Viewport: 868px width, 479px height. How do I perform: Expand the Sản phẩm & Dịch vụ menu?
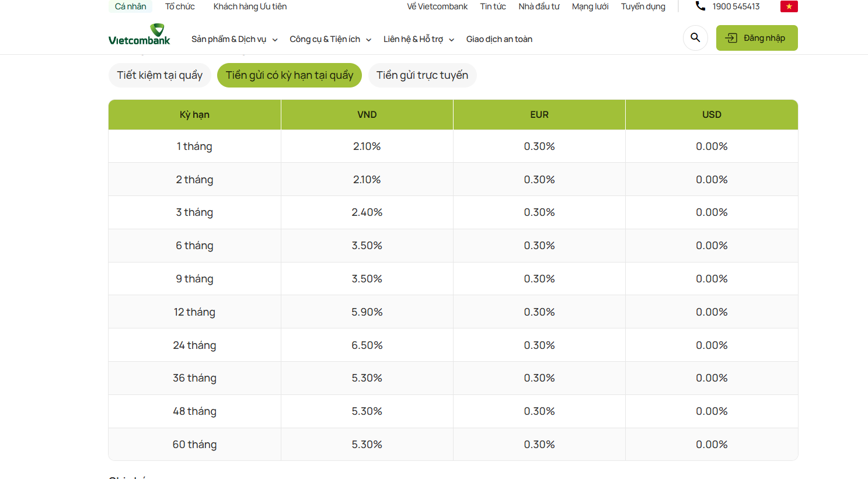tap(234, 39)
